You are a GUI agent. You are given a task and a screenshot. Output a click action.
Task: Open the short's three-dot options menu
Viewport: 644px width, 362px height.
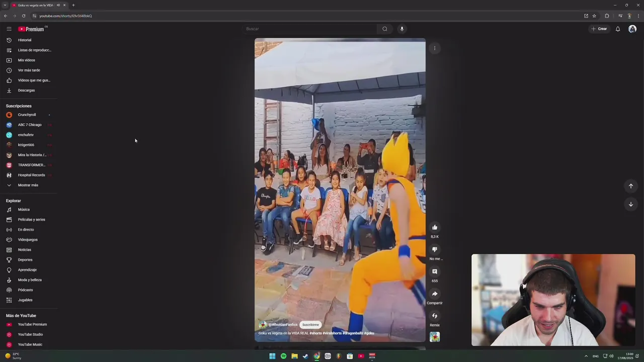[435, 48]
